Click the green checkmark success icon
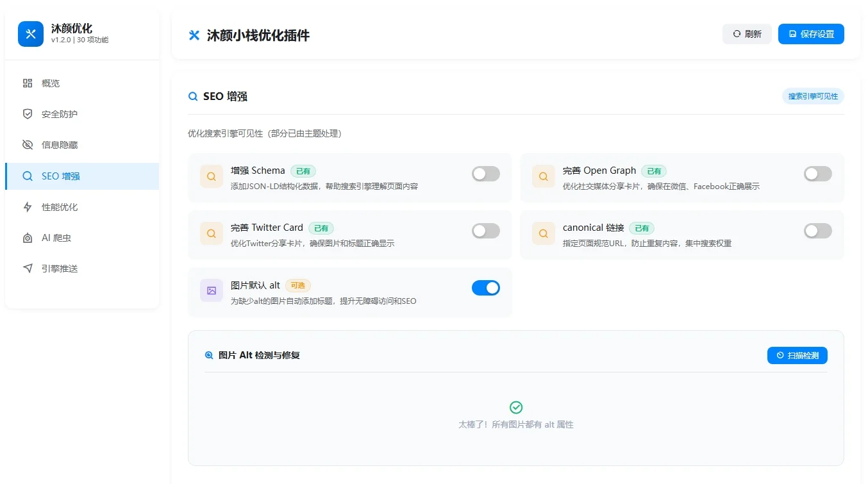Screen dimensions: 868x484 (x=516, y=408)
